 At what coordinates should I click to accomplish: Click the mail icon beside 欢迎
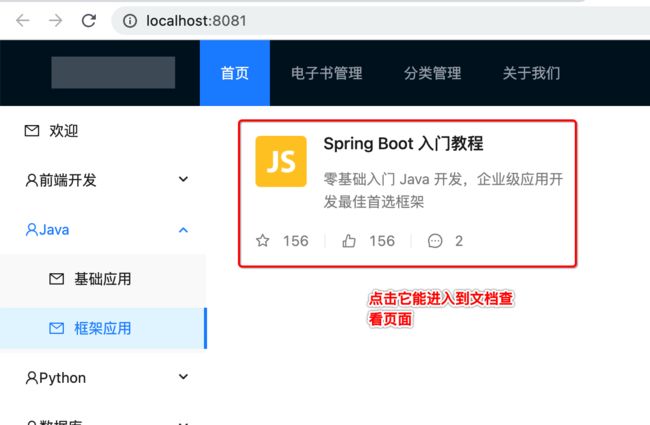[x=32, y=131]
